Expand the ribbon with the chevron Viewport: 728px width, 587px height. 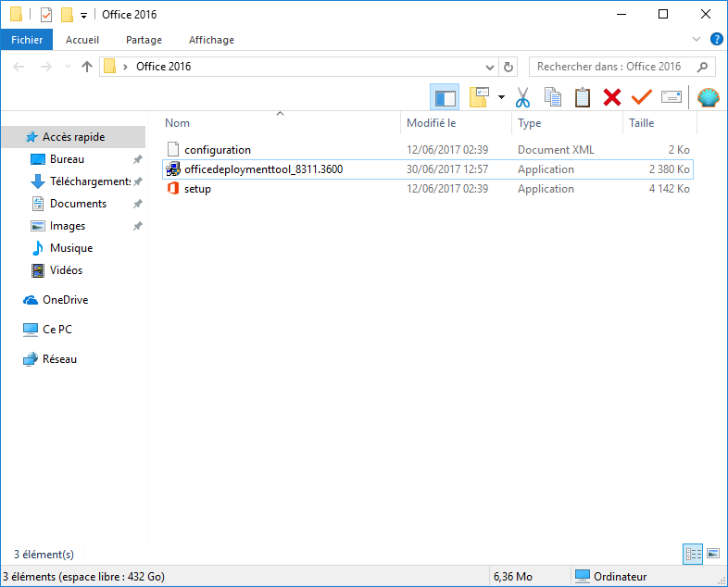tap(697, 39)
